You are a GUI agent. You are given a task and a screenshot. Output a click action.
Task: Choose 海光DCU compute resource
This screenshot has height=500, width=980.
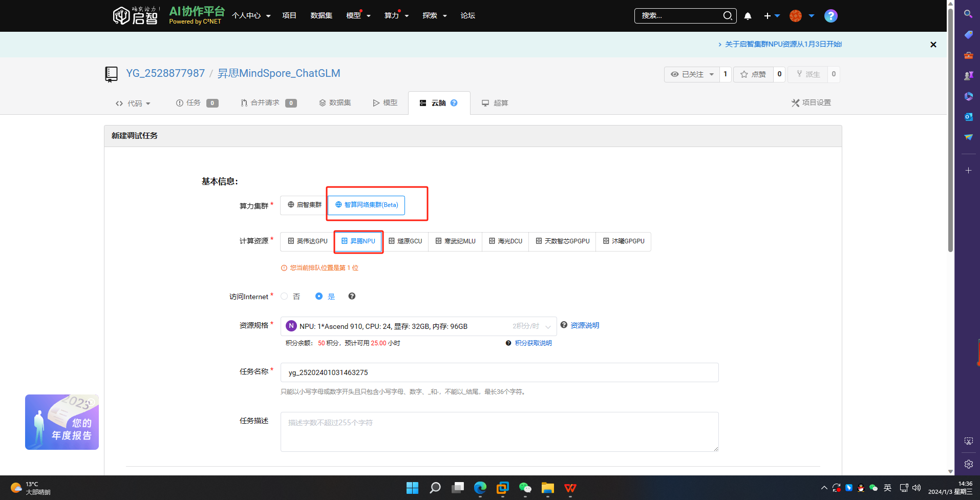click(505, 241)
